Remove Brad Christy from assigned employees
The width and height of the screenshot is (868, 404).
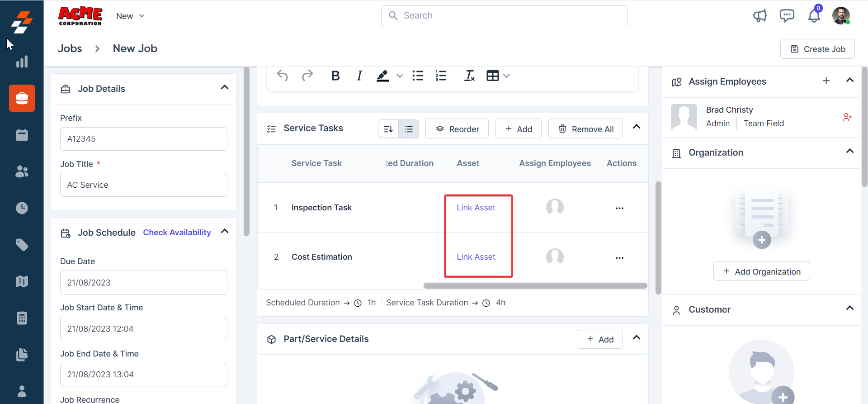coord(848,117)
